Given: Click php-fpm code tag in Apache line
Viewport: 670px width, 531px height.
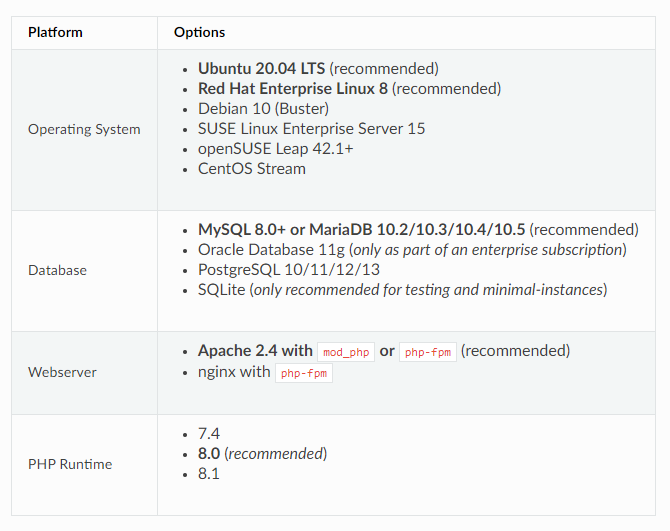Looking at the screenshot, I should (x=428, y=352).
